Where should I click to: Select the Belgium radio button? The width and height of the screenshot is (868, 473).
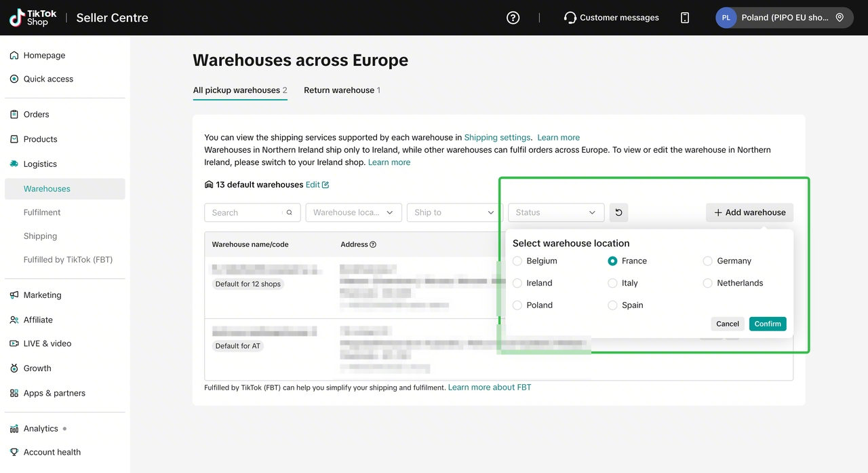pos(517,261)
